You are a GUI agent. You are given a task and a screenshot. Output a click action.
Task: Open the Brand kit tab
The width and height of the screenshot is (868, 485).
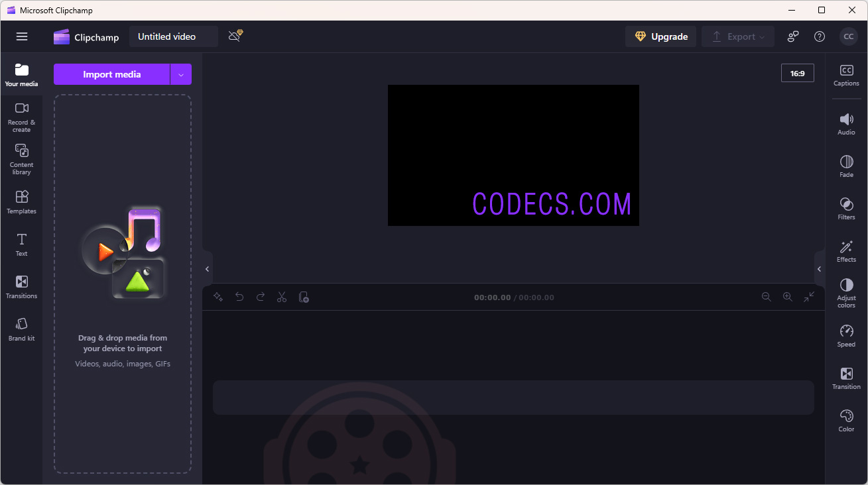[22, 329]
